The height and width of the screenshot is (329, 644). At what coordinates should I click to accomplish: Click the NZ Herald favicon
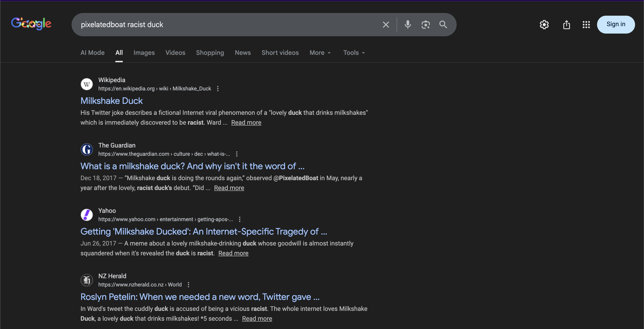(x=87, y=280)
